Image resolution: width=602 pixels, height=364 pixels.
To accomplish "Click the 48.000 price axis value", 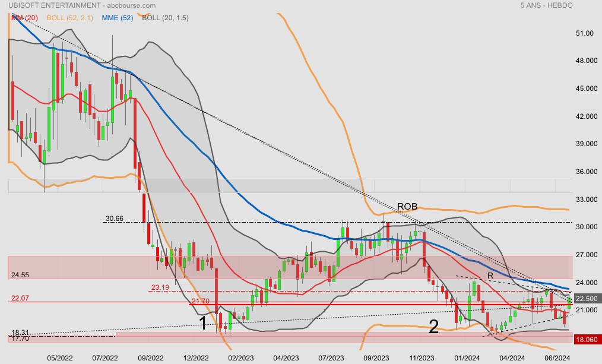I will (587, 61).
